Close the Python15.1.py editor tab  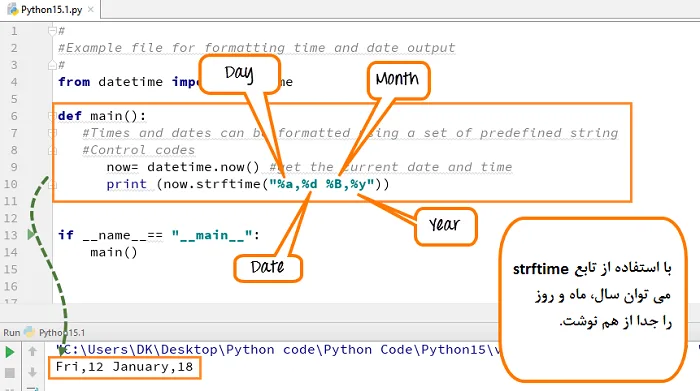(91, 9)
